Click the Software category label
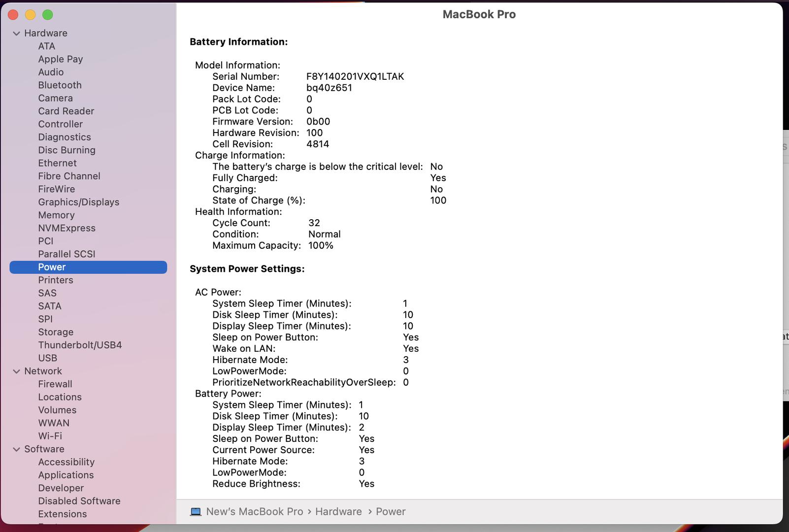Screen dimensions: 789x532 tap(44, 449)
